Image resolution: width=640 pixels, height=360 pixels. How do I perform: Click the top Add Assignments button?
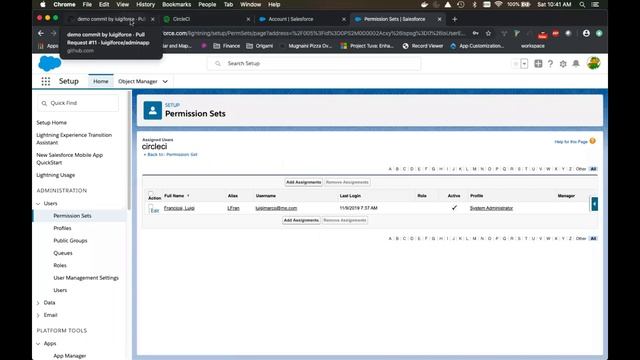303,182
